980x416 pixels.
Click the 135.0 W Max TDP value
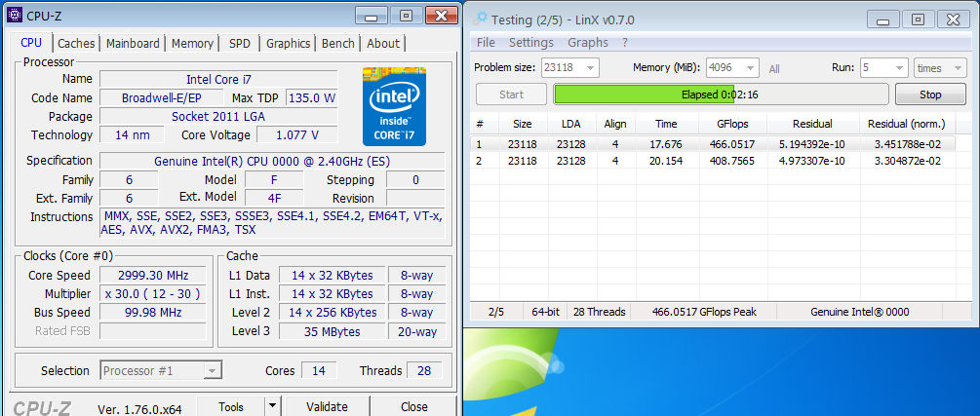[x=312, y=98]
